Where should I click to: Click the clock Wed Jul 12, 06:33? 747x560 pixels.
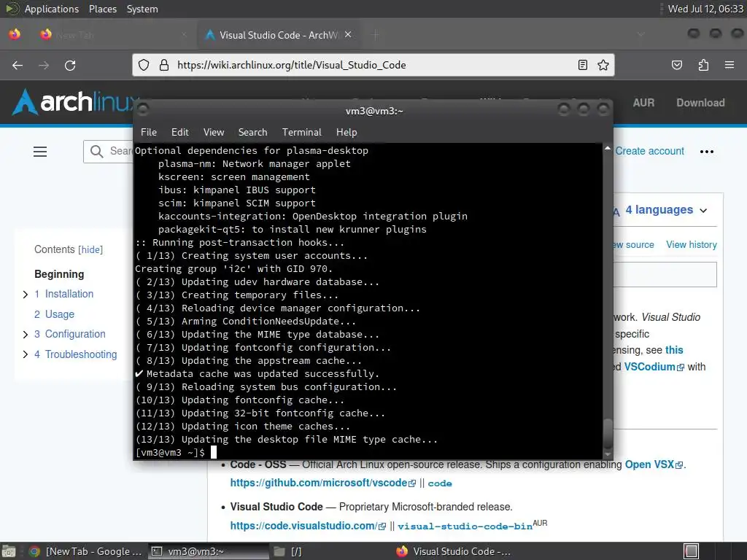coord(705,9)
